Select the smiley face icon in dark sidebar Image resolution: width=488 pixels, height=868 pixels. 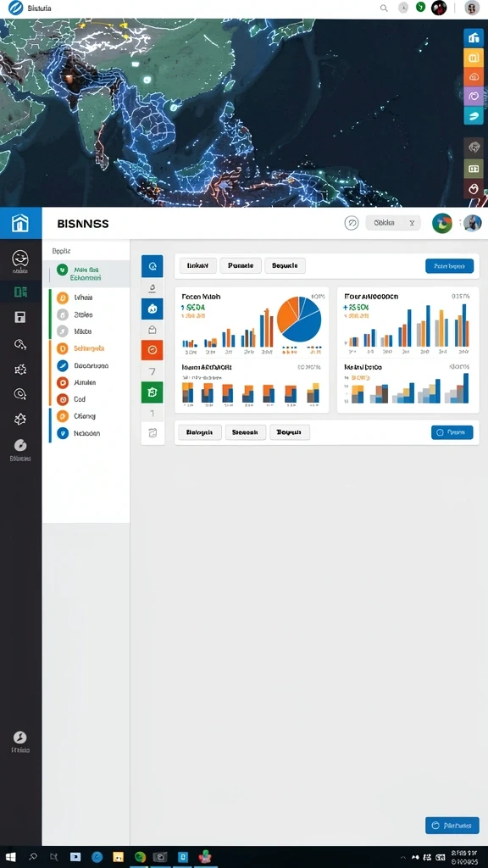20,258
